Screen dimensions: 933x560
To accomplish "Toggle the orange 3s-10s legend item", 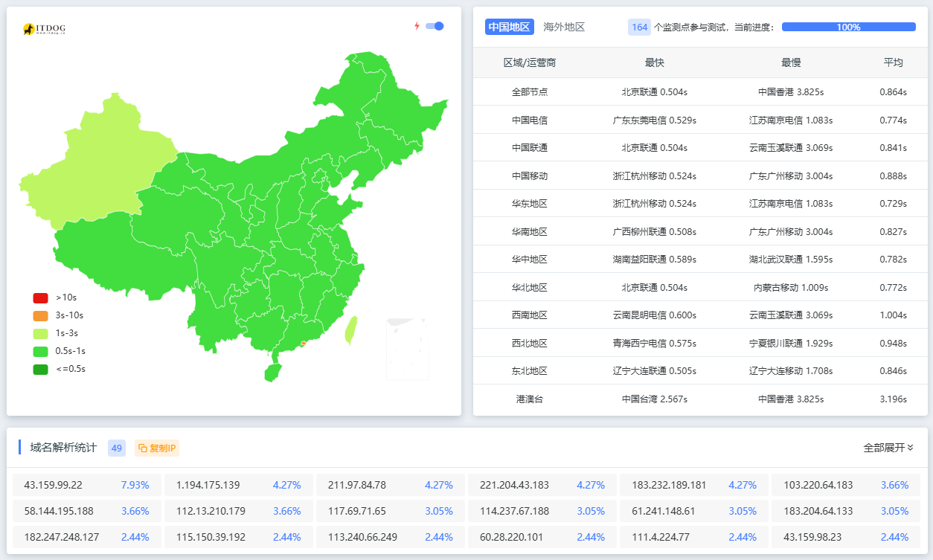I will [40, 315].
